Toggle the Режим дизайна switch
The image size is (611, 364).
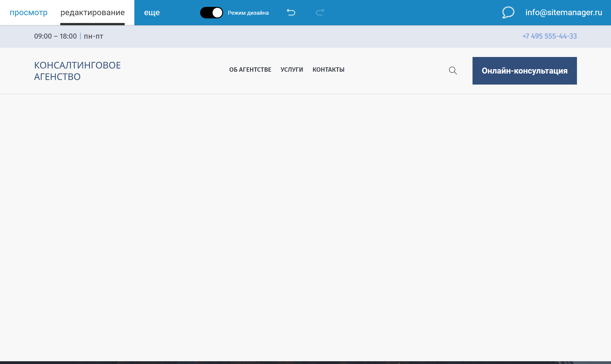[x=211, y=12]
